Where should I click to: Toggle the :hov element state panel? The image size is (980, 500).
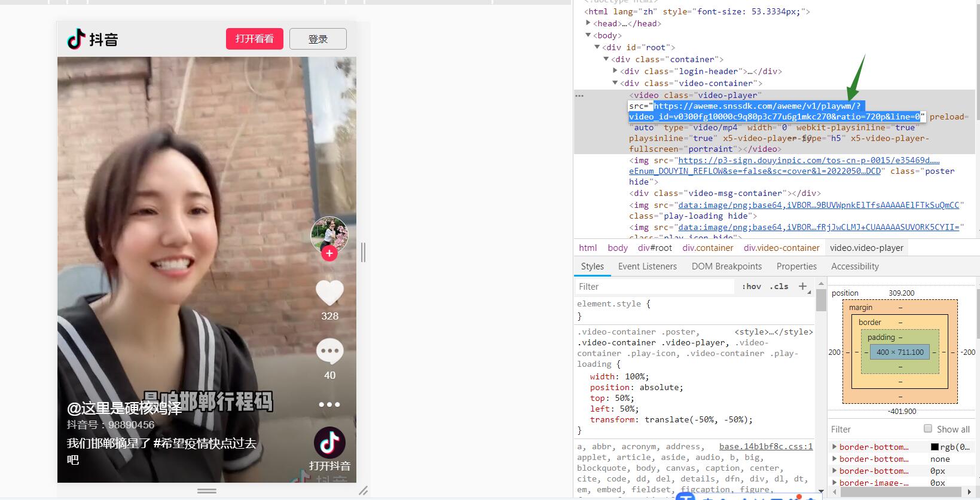(752, 287)
